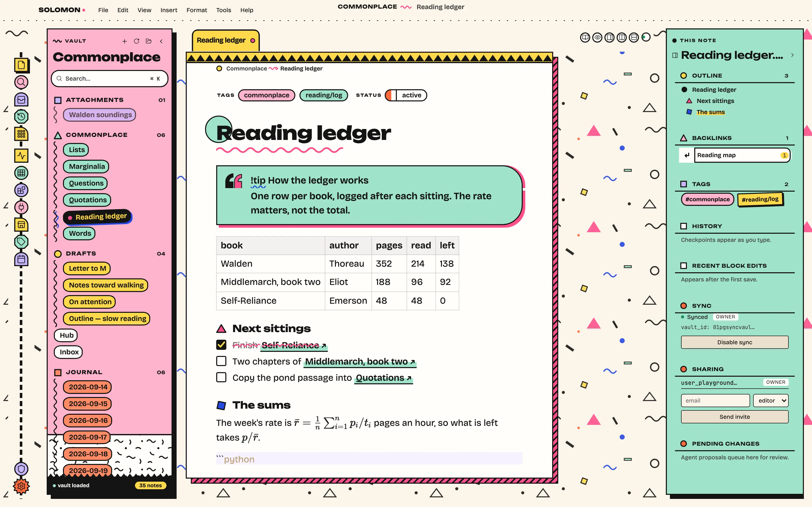Click the Send invite button

[735, 417]
